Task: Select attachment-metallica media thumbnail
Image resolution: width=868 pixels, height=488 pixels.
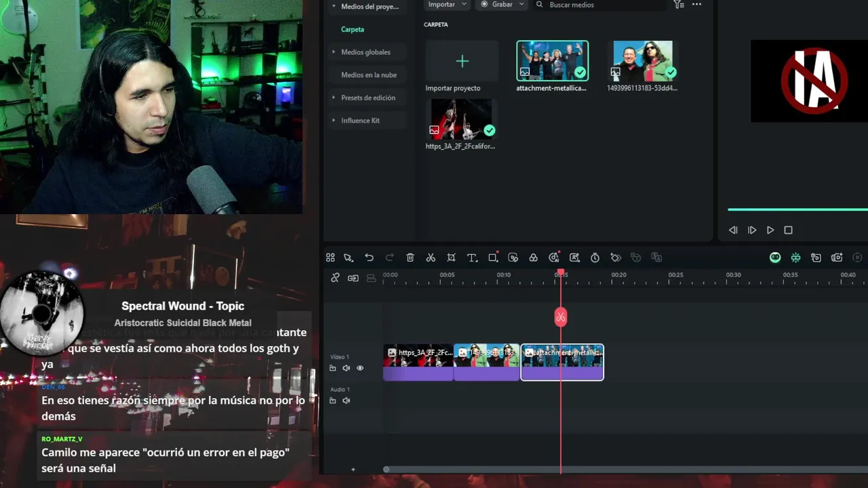Action: pyautogui.click(x=553, y=61)
